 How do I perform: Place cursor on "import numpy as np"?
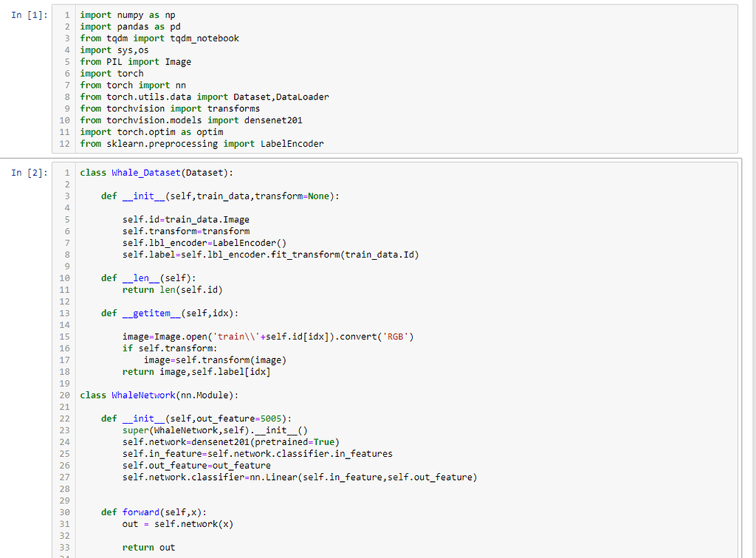pos(128,15)
